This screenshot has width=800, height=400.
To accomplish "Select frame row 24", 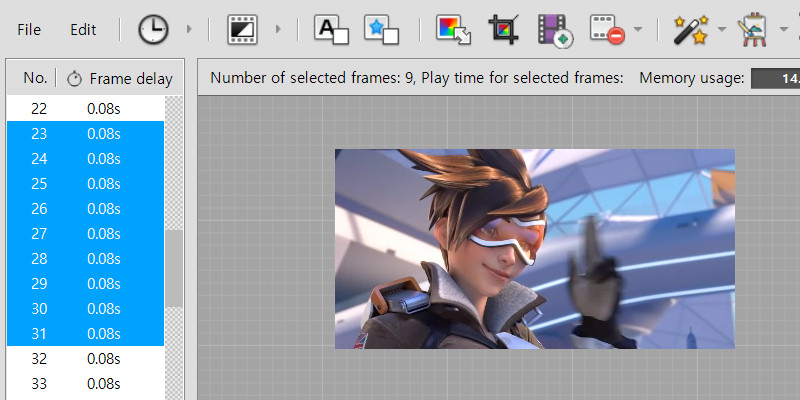I will (86, 159).
